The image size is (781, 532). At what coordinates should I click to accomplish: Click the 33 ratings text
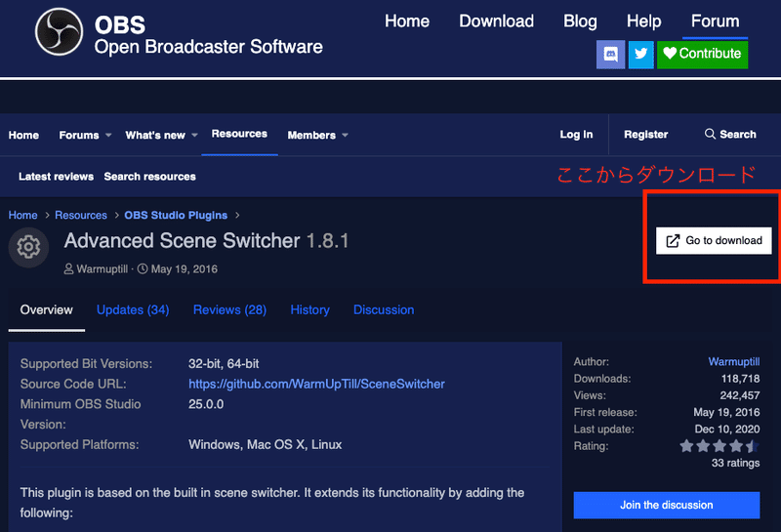735,463
